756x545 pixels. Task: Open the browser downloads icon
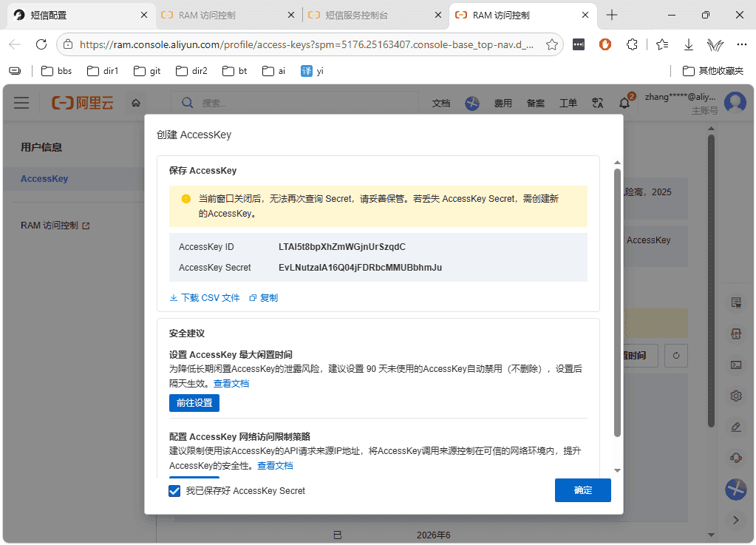(x=689, y=45)
